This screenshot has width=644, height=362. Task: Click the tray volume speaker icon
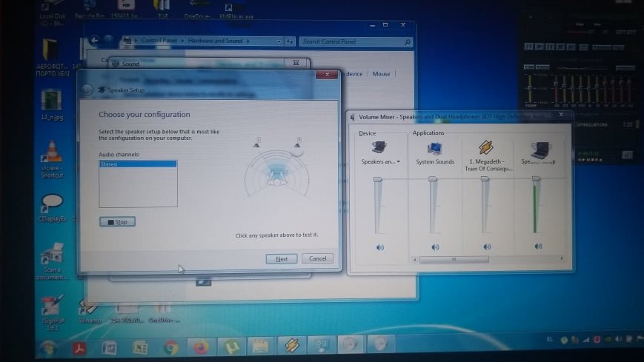[618, 339]
